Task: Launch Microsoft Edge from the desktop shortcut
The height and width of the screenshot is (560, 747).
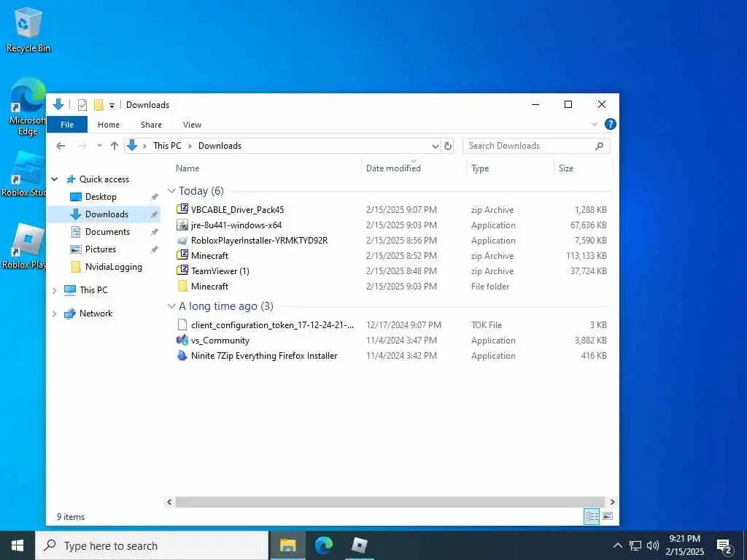Action: 26,107
